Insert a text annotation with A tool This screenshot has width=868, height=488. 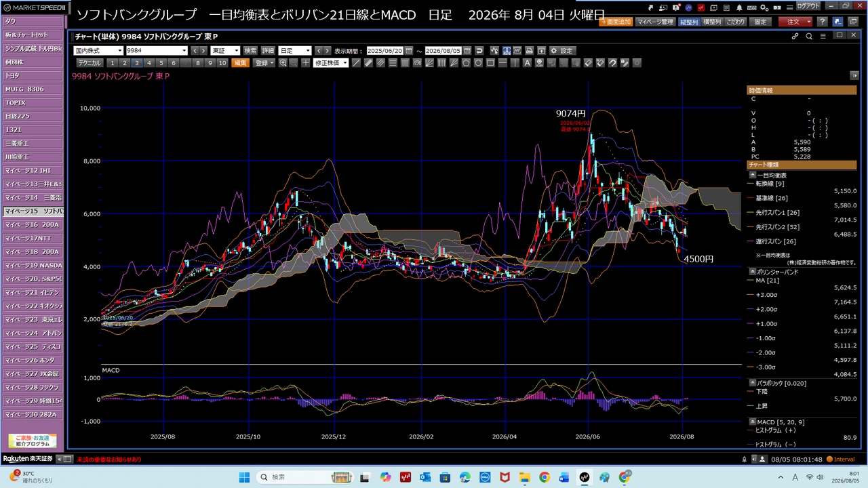point(527,63)
